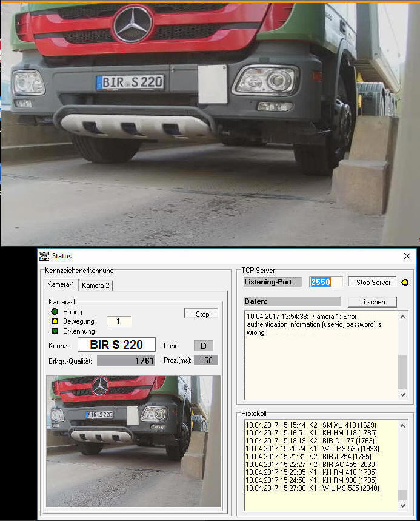The height and width of the screenshot is (521, 420).
Task: Click the Daten label
Action: pos(292,301)
